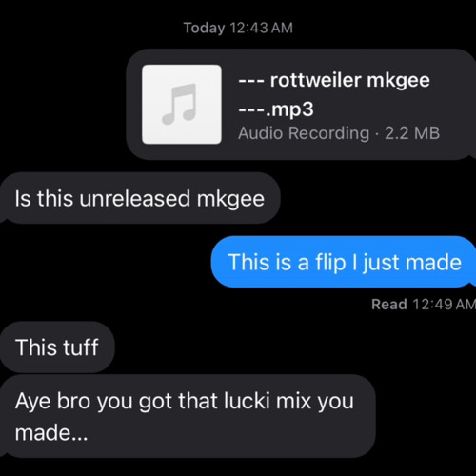
Task: Tap the 'Aye bro you got that lucki mix' message
Action: 188,416
